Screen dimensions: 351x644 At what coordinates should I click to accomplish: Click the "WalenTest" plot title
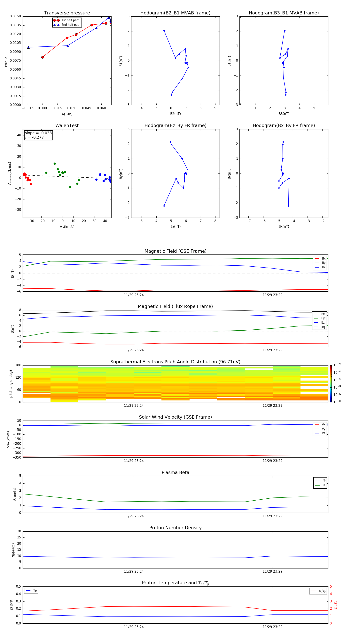(67, 125)
